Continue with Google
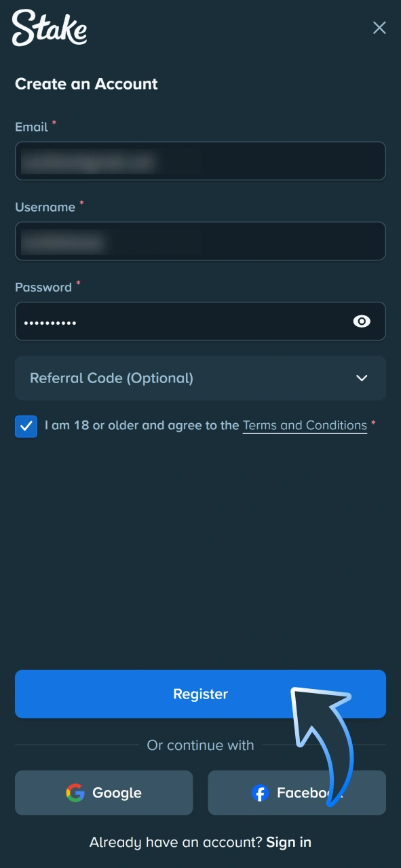 103,793
